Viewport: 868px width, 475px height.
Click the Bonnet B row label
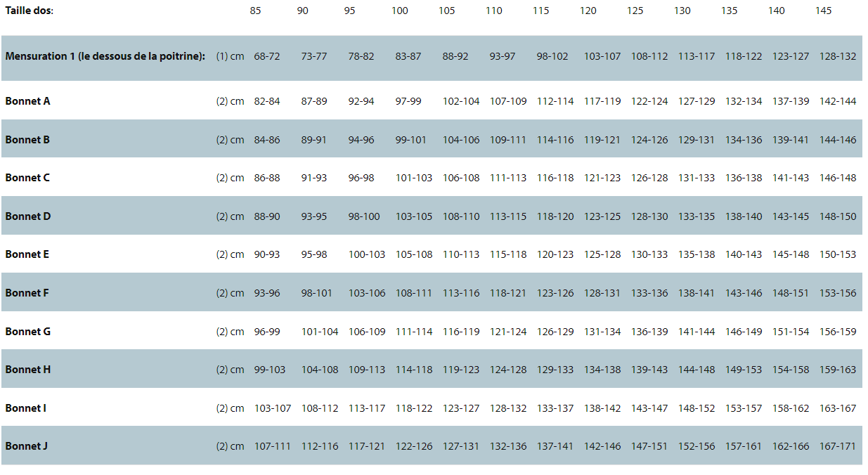click(27, 139)
